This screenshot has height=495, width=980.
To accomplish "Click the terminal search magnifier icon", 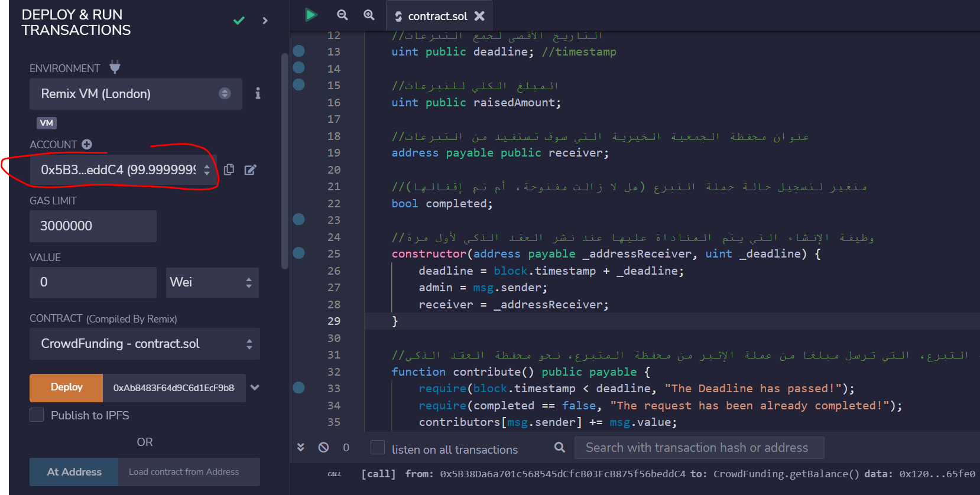I will 560,447.
